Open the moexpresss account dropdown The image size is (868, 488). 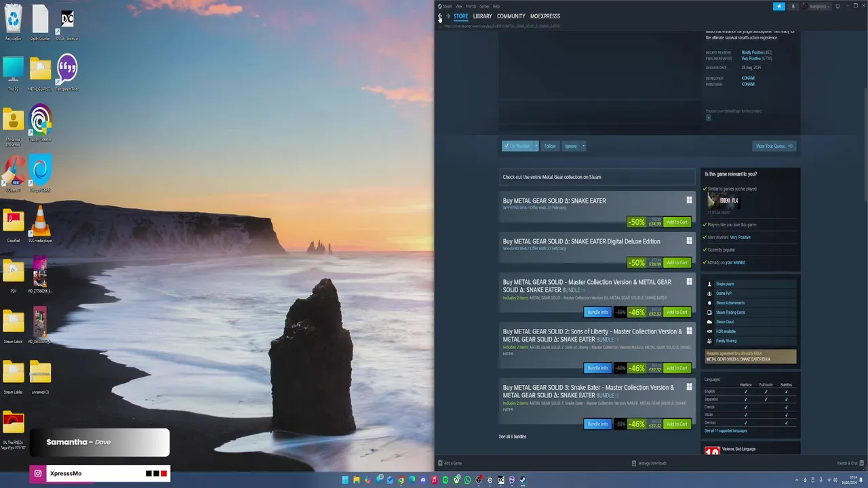(x=816, y=6)
